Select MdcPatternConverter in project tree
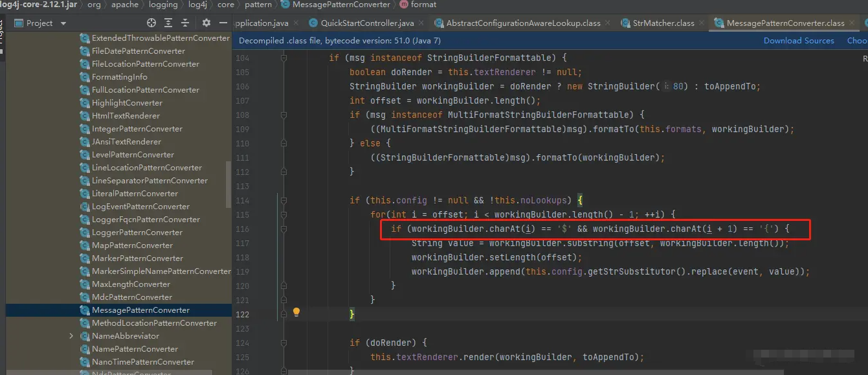Screen dimensions: 868x375 coord(131,297)
